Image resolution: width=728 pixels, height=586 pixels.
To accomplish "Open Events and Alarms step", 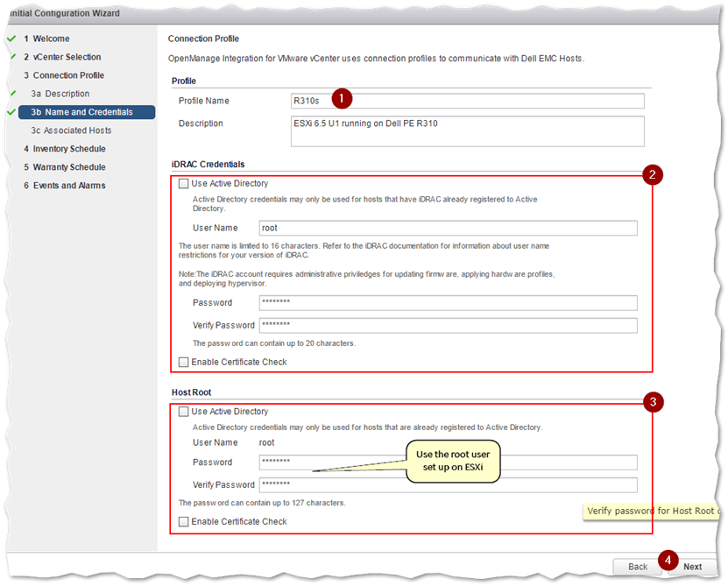I will click(x=65, y=186).
